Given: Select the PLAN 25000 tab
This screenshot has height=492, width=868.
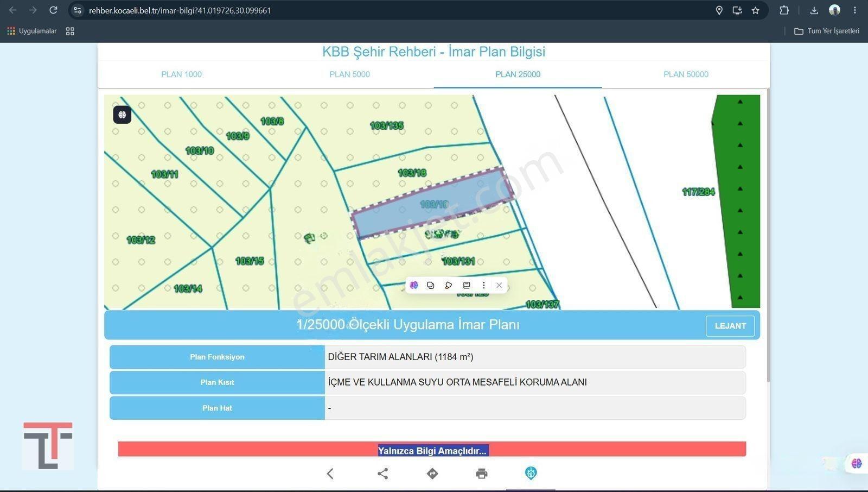Looking at the screenshot, I should [x=518, y=74].
